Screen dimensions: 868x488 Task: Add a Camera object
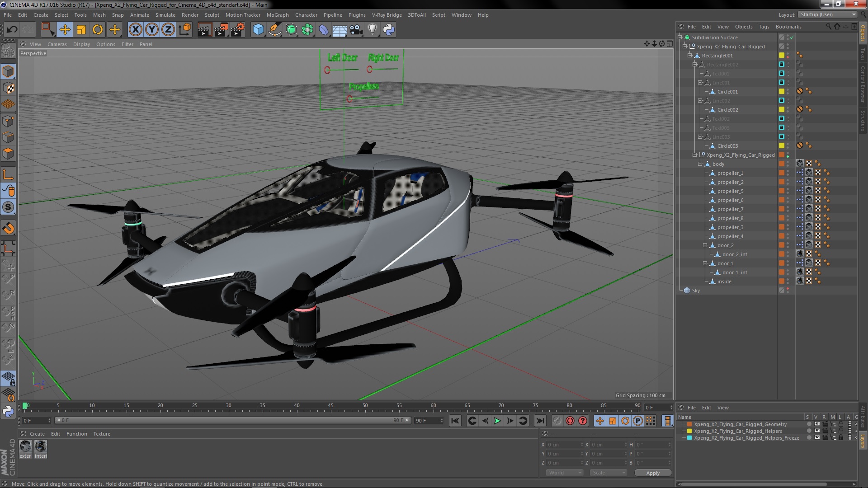pyautogui.click(x=356, y=30)
